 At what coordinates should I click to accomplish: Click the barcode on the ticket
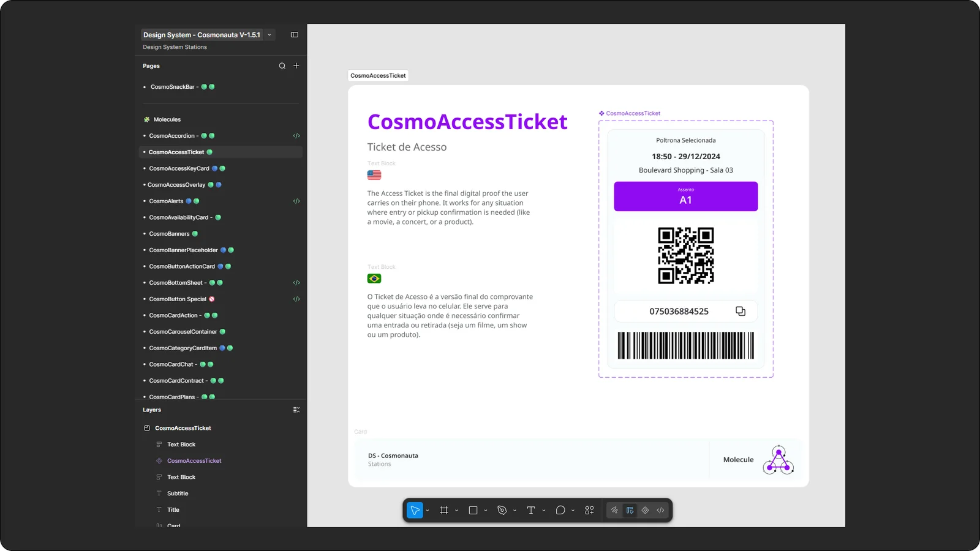[686, 345]
